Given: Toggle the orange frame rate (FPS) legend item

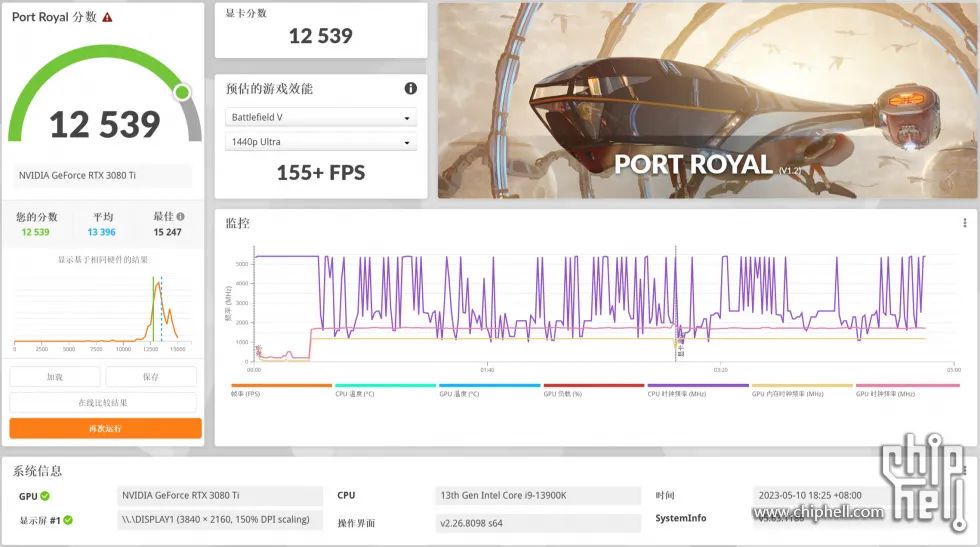Looking at the screenshot, I should point(281,390).
